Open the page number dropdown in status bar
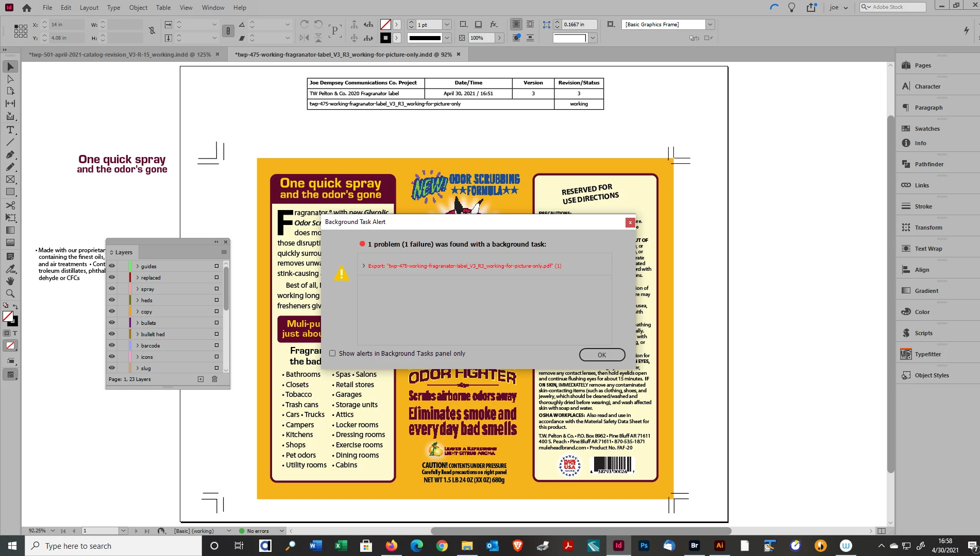 click(x=123, y=531)
